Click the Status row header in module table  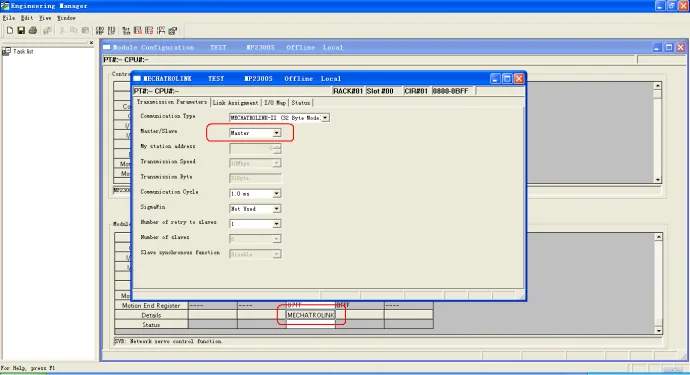tap(151, 325)
